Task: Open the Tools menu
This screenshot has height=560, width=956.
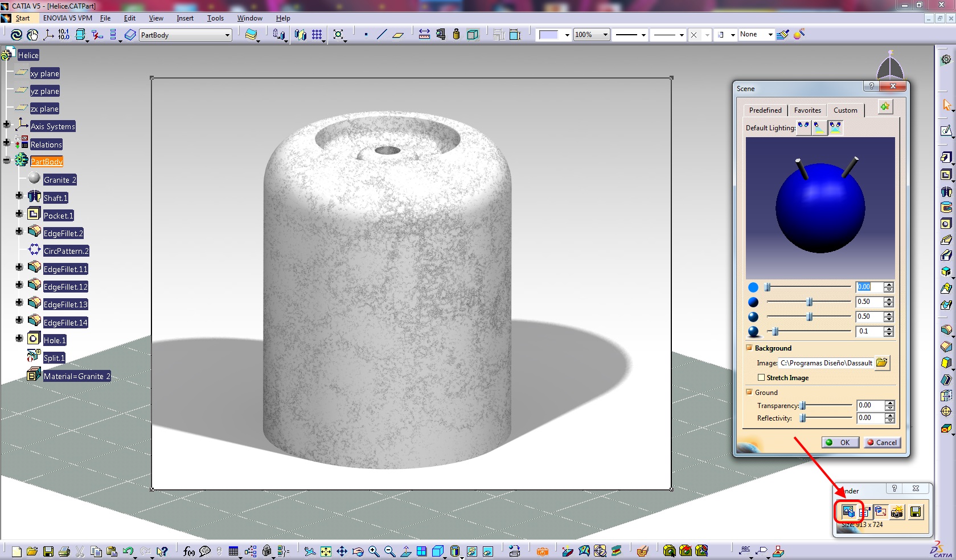Action: (x=215, y=18)
